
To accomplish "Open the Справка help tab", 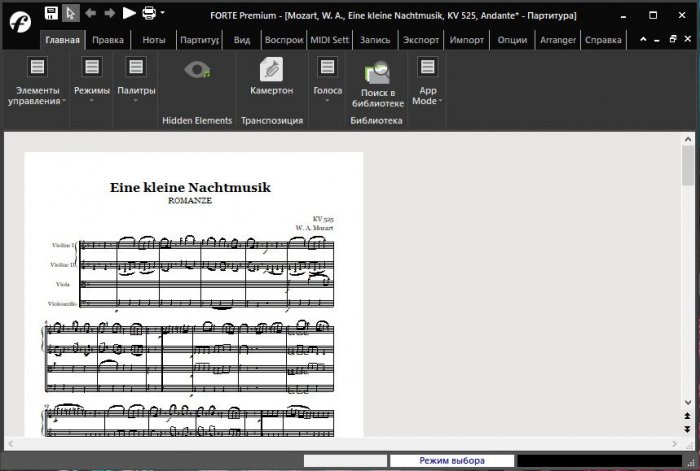I will (603, 40).
